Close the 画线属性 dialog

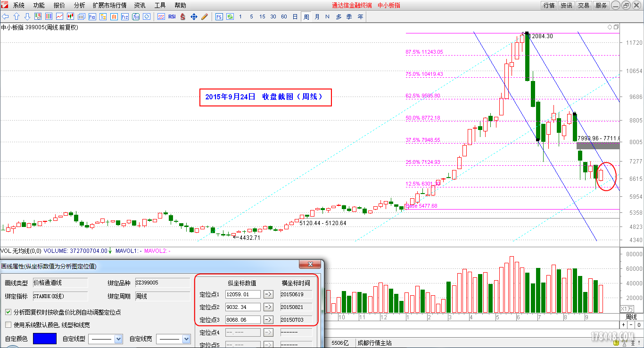[x=310, y=265]
